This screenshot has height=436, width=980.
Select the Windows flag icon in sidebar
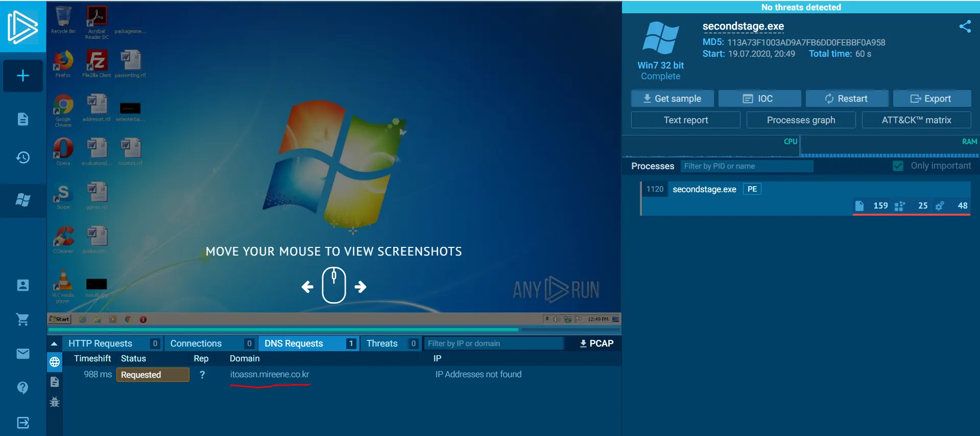pyautogui.click(x=23, y=200)
